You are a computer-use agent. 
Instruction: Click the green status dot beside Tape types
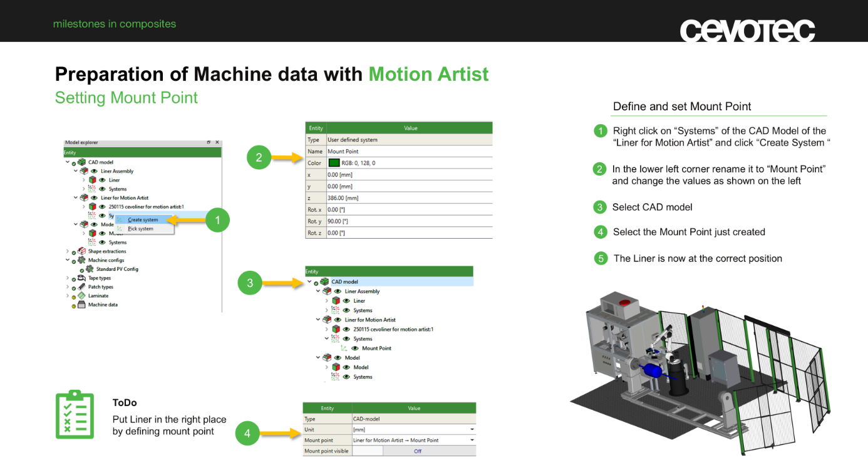tap(74, 279)
